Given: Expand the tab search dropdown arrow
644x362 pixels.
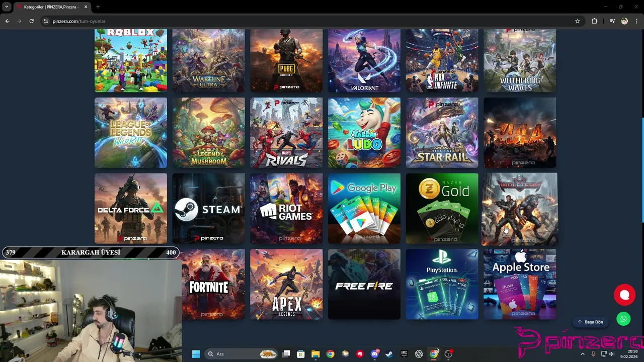Looking at the screenshot, I should point(7,7).
